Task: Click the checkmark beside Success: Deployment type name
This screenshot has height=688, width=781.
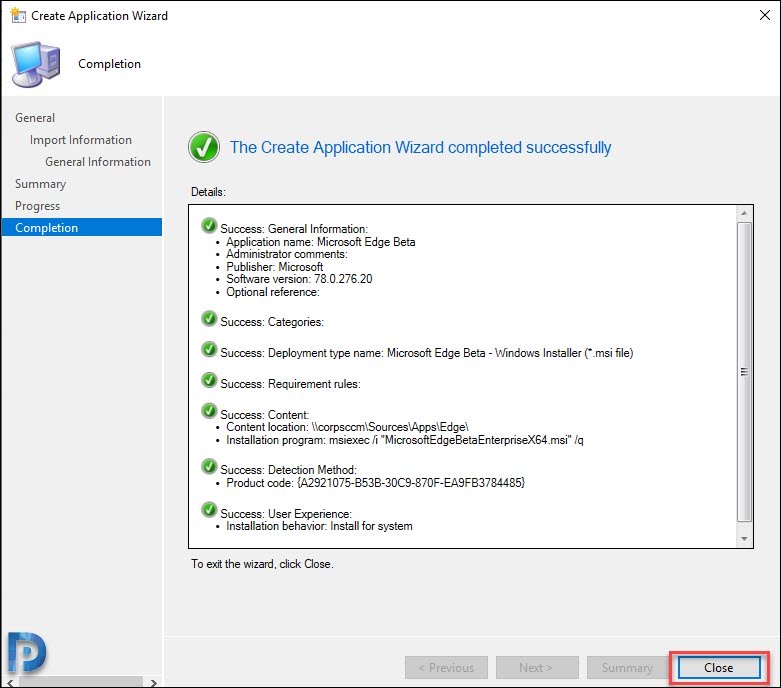Action: point(209,349)
